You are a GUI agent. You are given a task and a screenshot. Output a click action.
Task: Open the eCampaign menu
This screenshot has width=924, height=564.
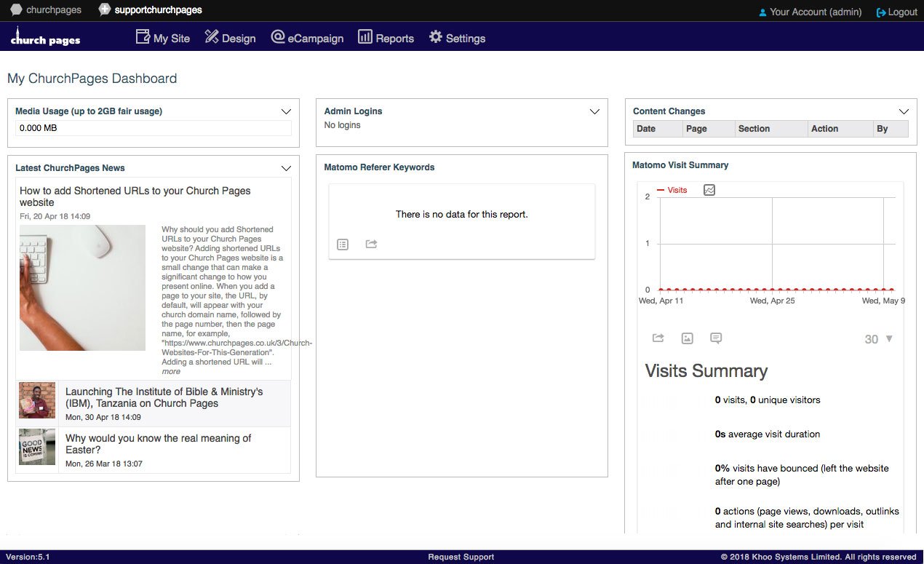pos(307,38)
